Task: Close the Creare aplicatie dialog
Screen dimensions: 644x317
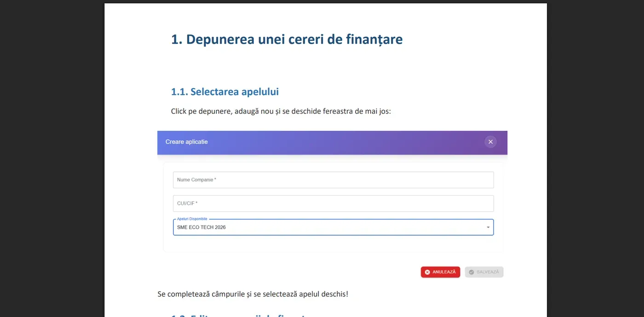Action: [490, 142]
